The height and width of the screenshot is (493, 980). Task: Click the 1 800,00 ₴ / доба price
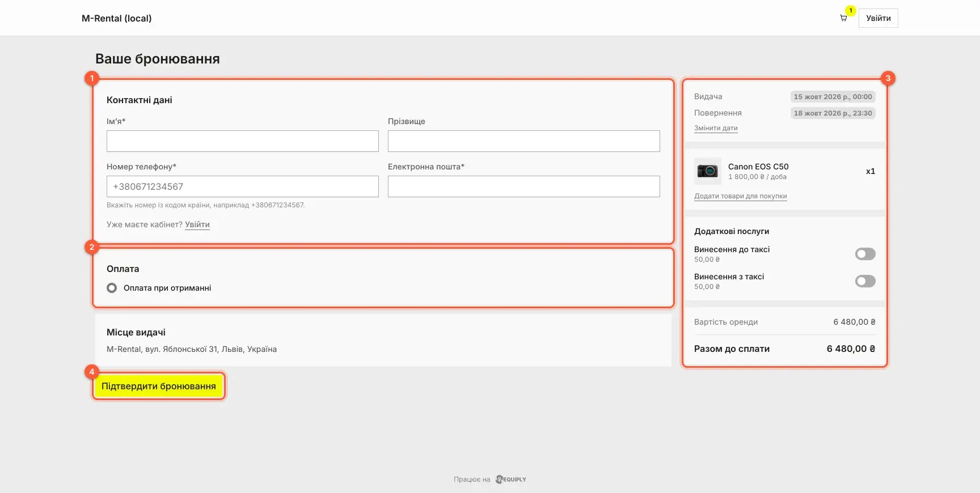click(757, 177)
